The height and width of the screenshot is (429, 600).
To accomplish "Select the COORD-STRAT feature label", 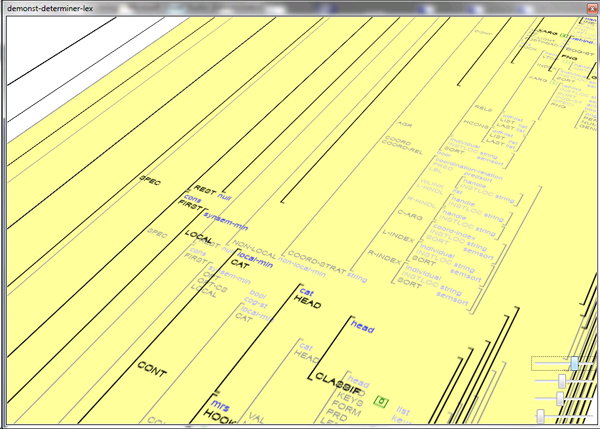I will tap(316, 262).
